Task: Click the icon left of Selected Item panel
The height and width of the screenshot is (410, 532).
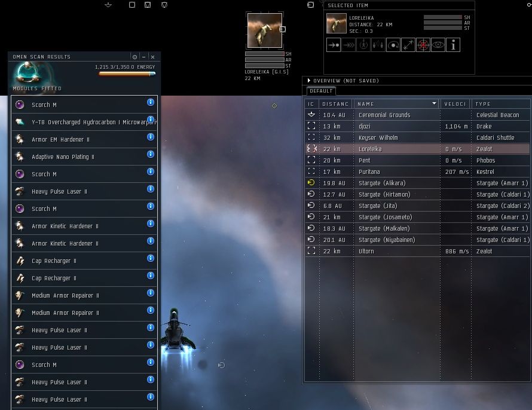Action: (310, 5)
